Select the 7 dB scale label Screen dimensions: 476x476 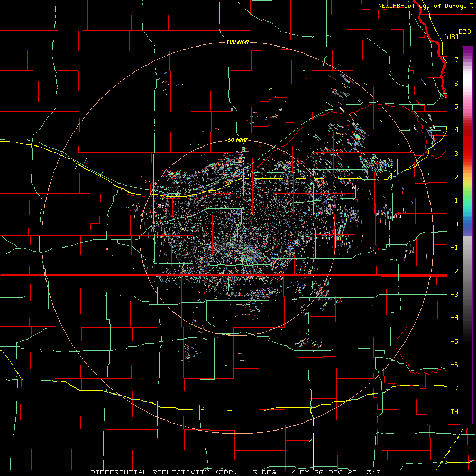point(456,59)
